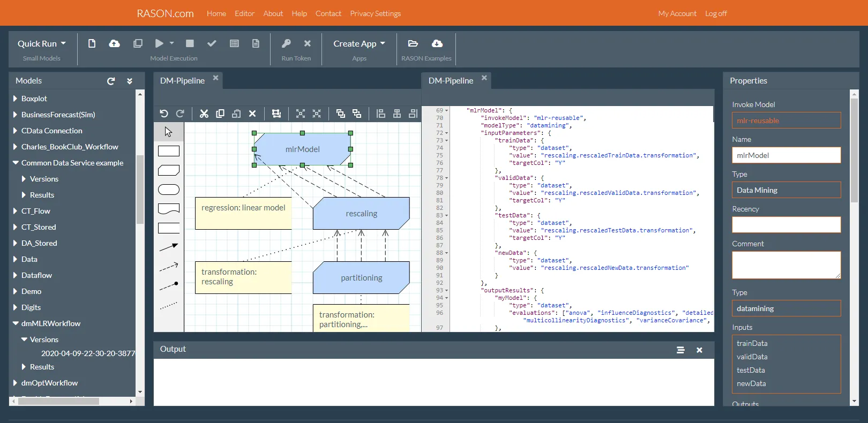The width and height of the screenshot is (868, 423).
Task: Click the copy model icon in Model Execution
Action: [138, 43]
